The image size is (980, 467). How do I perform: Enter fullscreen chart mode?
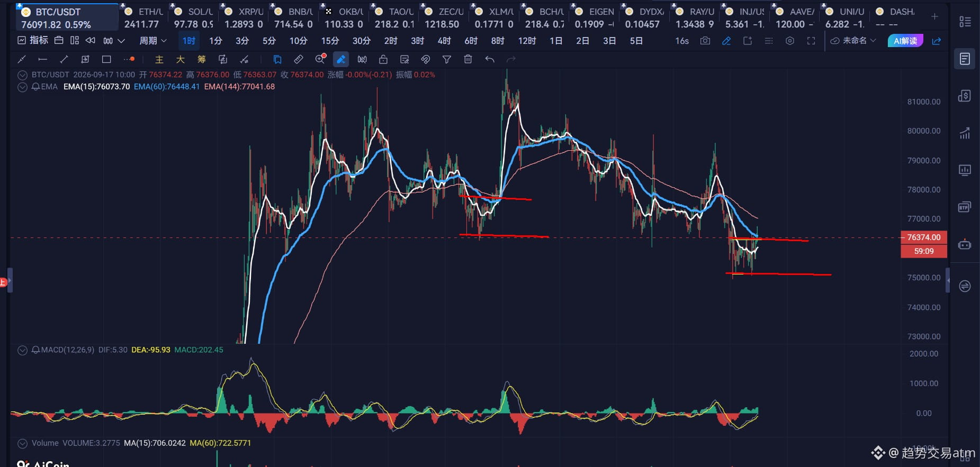pos(811,41)
